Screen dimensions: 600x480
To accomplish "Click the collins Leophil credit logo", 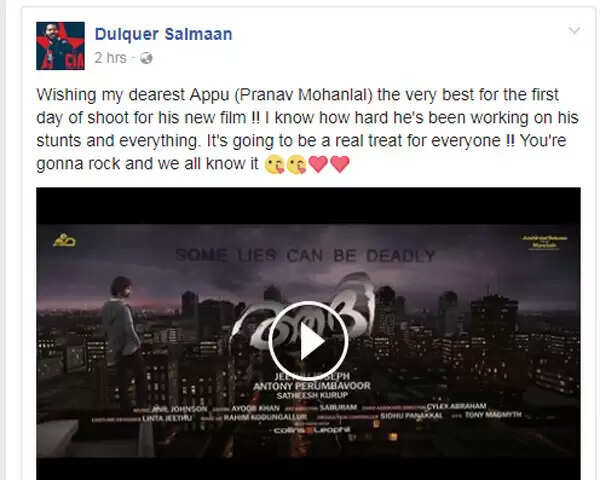I will (312, 430).
